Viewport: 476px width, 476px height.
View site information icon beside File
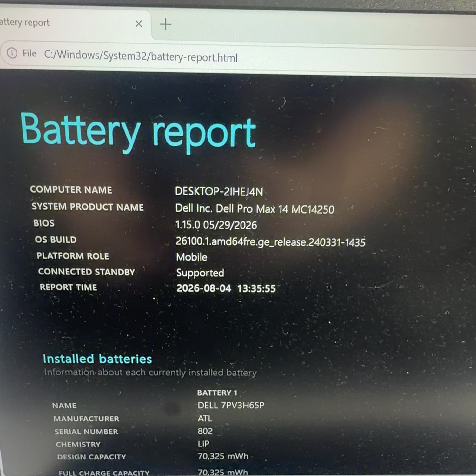pos(12,53)
